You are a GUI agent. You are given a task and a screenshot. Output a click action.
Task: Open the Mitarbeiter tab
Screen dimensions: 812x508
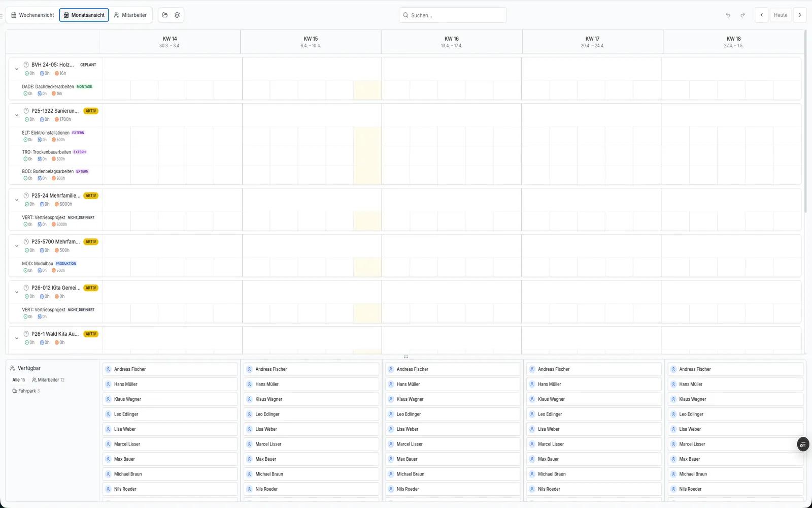click(130, 15)
